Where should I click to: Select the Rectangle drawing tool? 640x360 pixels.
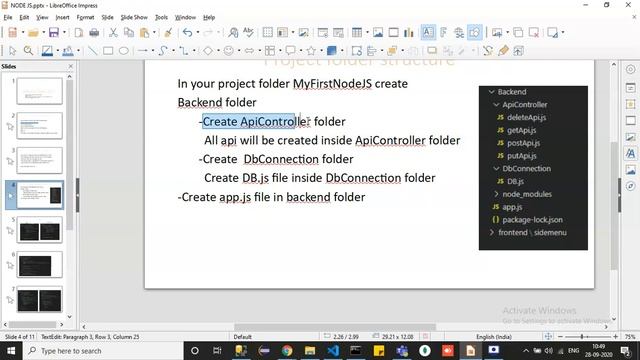108,51
